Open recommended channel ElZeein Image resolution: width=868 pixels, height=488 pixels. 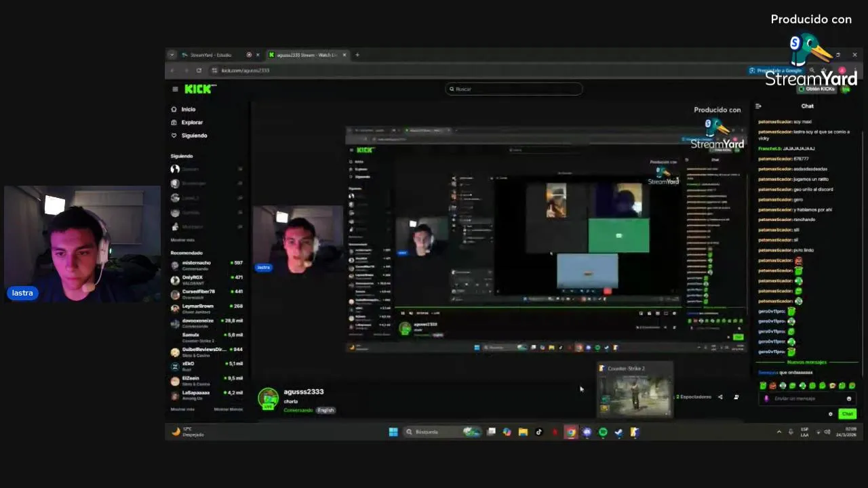click(x=206, y=380)
